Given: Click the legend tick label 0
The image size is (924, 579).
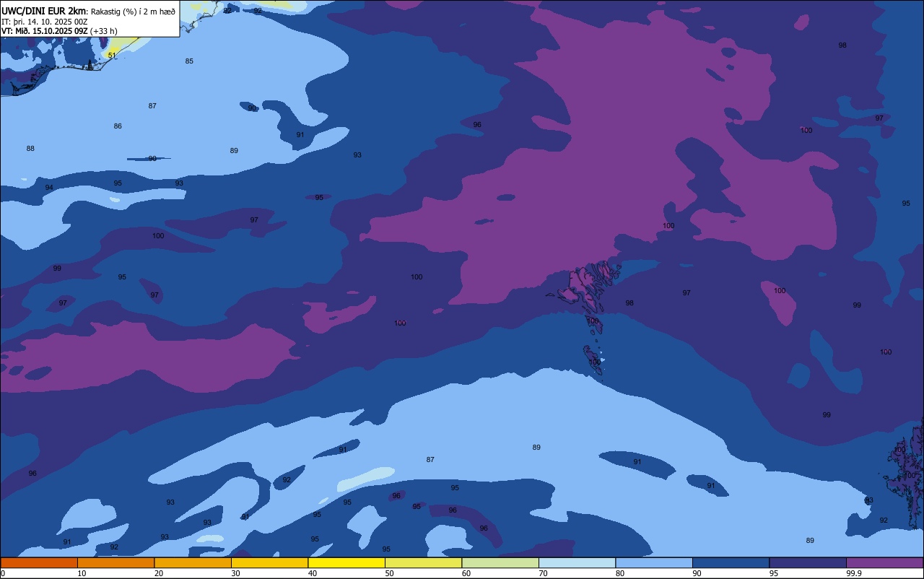Looking at the screenshot, I should [3, 573].
